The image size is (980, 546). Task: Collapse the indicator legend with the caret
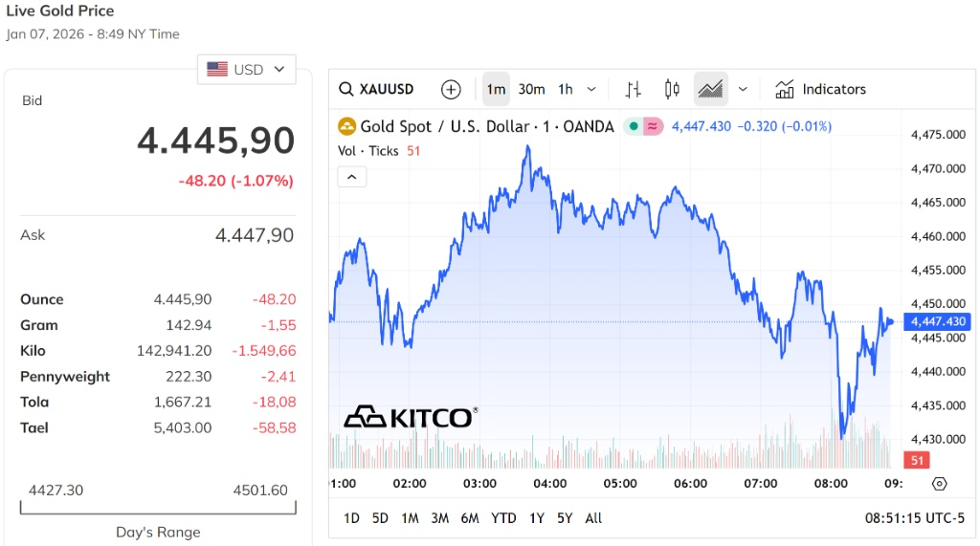pyautogui.click(x=351, y=177)
